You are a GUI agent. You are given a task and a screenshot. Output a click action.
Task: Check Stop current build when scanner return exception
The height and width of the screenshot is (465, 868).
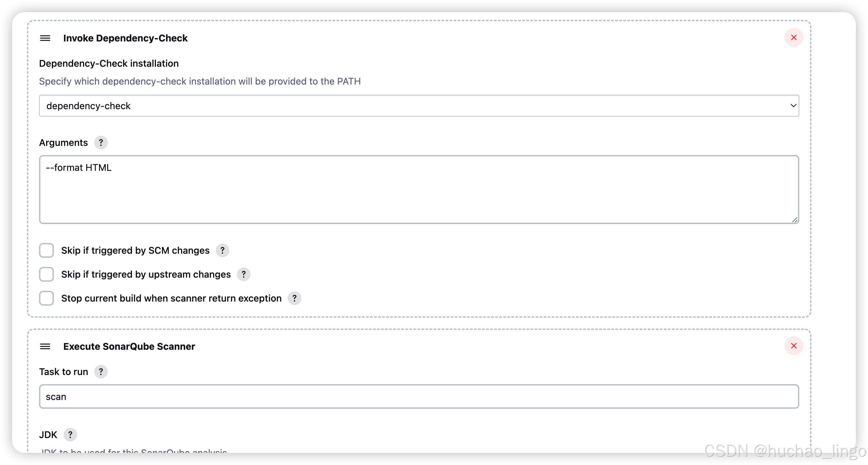pyautogui.click(x=46, y=298)
